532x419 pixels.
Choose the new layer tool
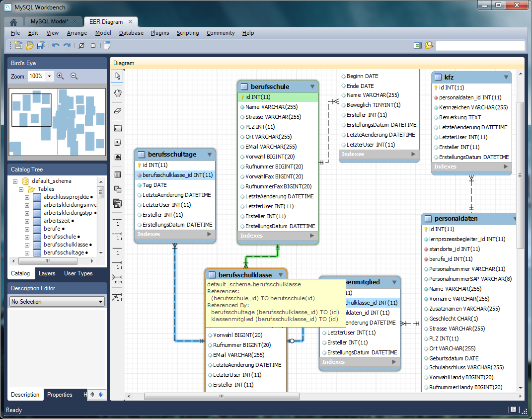117,128
